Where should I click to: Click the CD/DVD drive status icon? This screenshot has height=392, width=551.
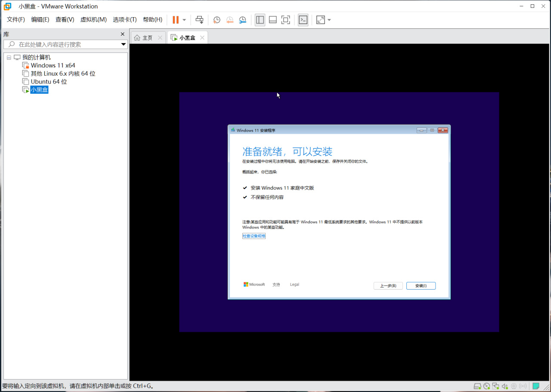click(x=486, y=386)
